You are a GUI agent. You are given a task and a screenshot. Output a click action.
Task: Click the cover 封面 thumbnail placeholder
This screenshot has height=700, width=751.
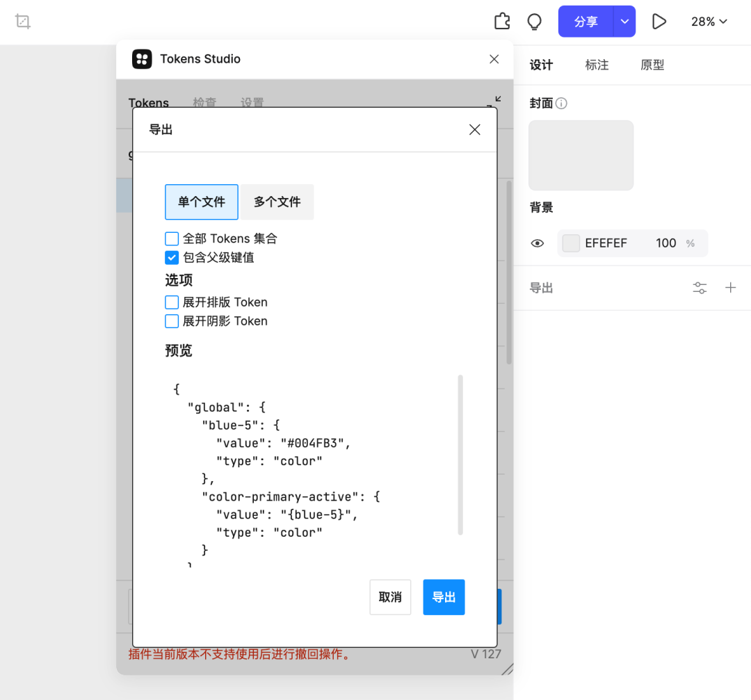pyautogui.click(x=581, y=155)
